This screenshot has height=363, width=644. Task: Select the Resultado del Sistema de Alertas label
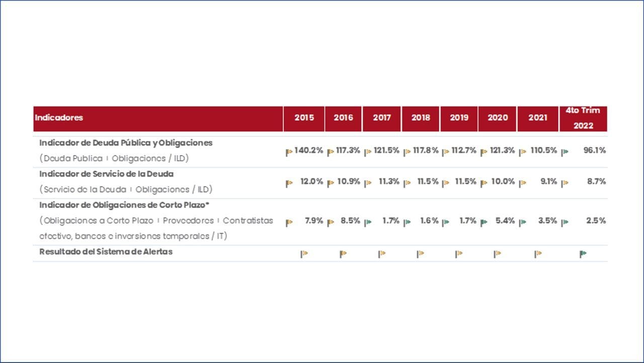106,252
